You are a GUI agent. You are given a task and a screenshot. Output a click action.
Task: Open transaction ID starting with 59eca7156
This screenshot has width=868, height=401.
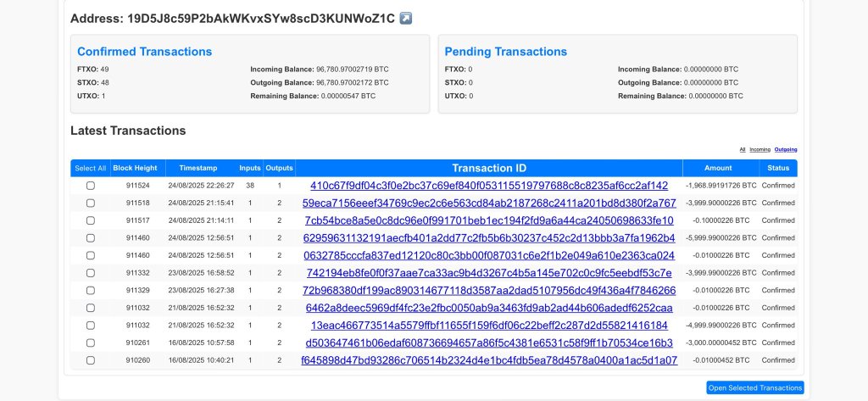click(489, 203)
